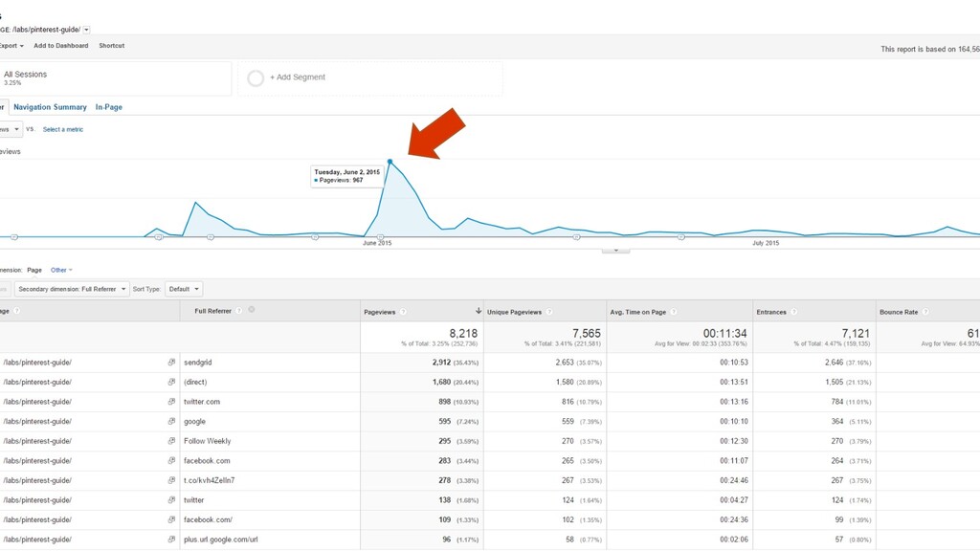Image resolution: width=980 pixels, height=551 pixels.
Task: Switch to In-Page tab
Action: [109, 107]
